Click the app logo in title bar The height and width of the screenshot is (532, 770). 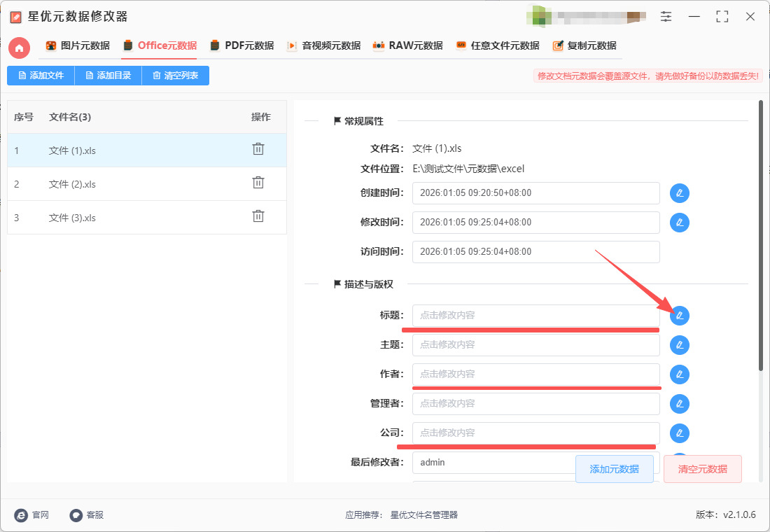[15, 17]
